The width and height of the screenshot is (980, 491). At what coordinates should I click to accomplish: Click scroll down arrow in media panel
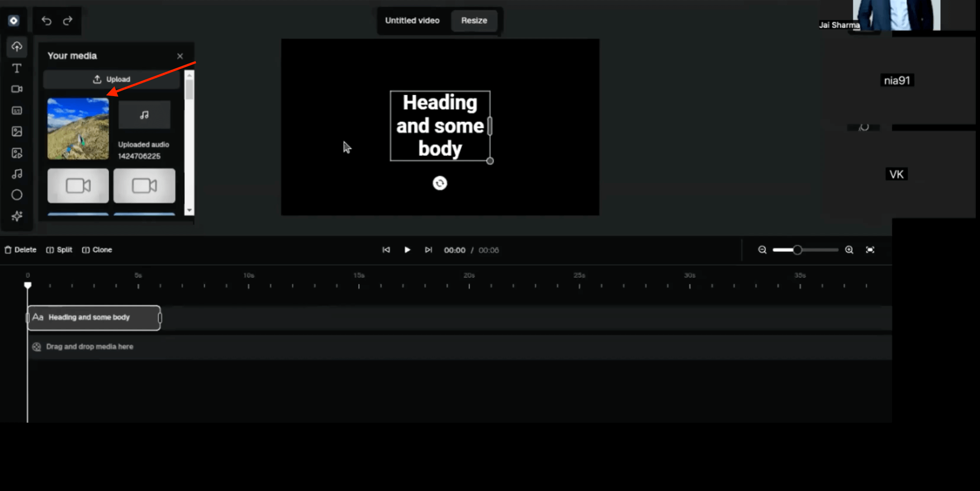pos(189,210)
